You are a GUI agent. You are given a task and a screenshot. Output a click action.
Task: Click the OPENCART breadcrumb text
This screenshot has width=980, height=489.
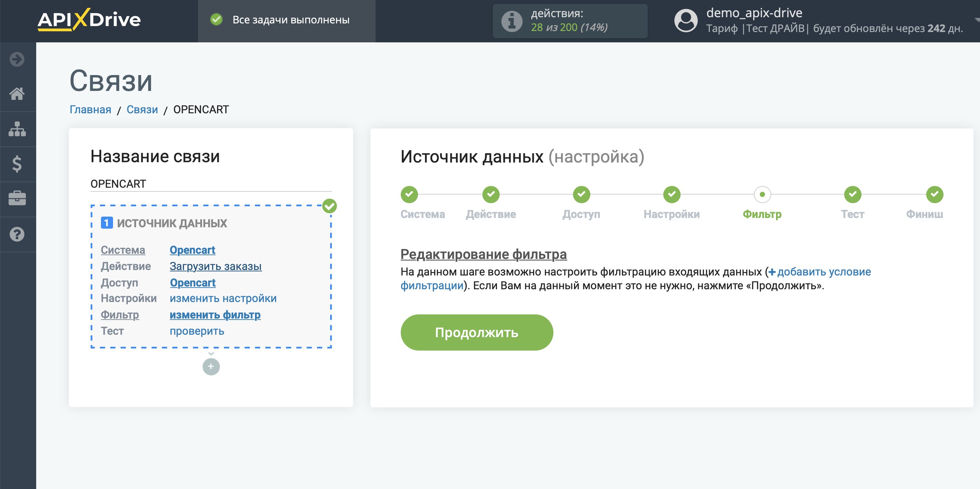coord(201,110)
